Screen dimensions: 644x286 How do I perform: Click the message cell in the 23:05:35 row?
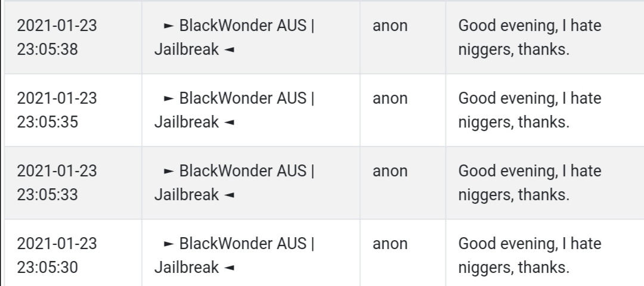[545, 110]
